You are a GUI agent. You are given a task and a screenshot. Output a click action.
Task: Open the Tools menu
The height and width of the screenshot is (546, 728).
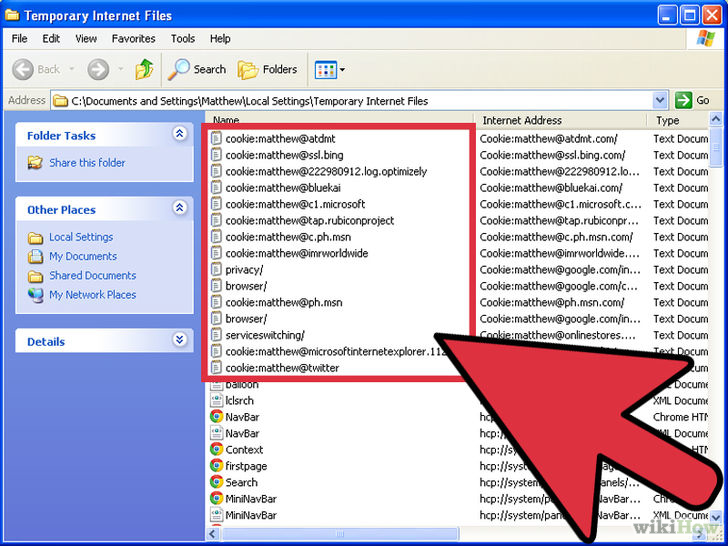182,39
